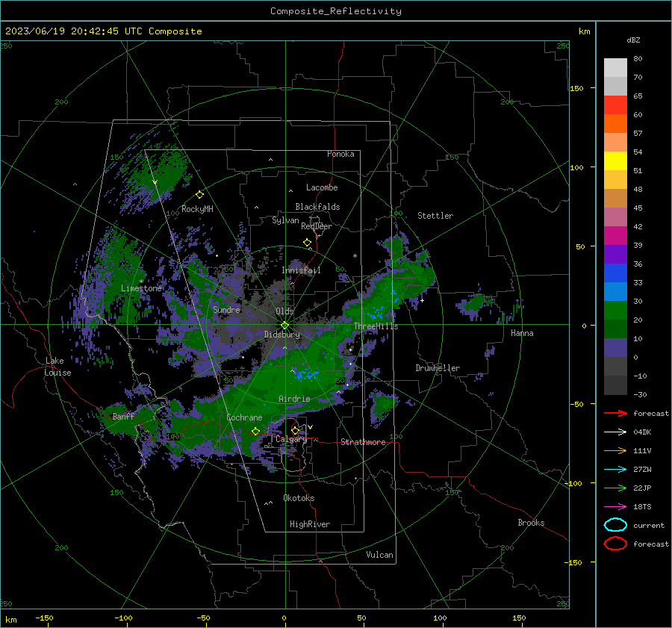
Task: Click the Innisfail label
Action: (x=301, y=270)
